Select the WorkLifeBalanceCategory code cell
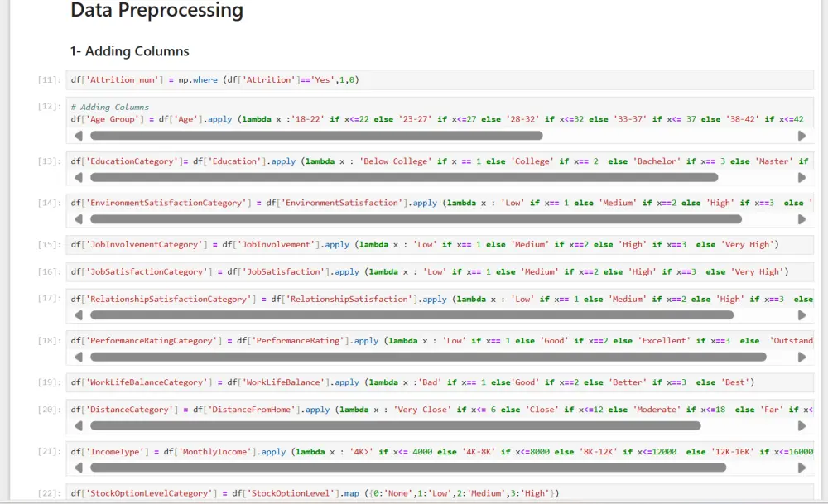 pos(497,382)
